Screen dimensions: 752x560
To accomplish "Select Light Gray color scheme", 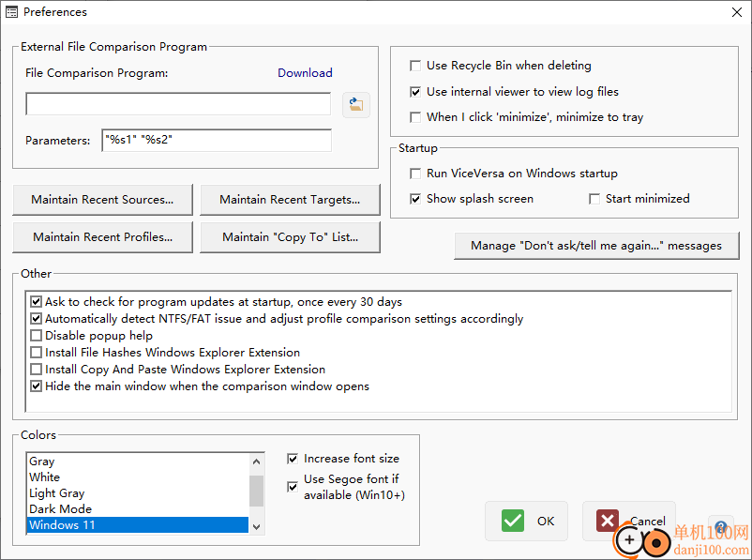I will 138,492.
